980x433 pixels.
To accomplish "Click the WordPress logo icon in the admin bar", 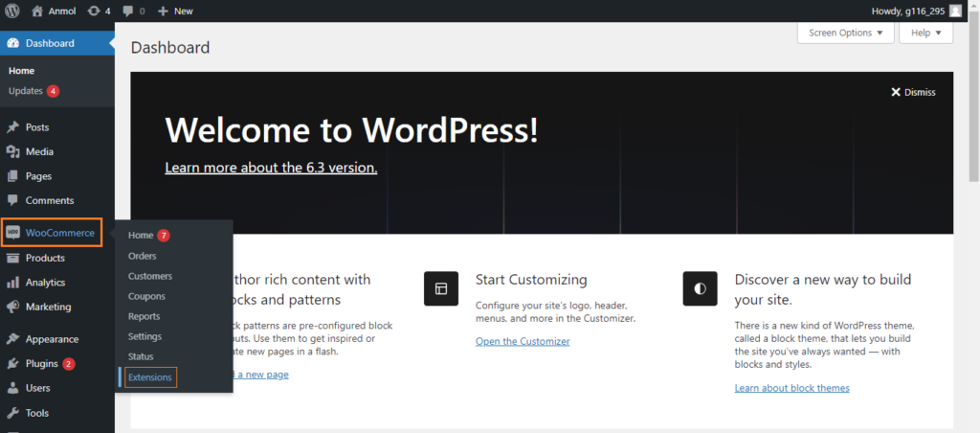I will [x=12, y=11].
